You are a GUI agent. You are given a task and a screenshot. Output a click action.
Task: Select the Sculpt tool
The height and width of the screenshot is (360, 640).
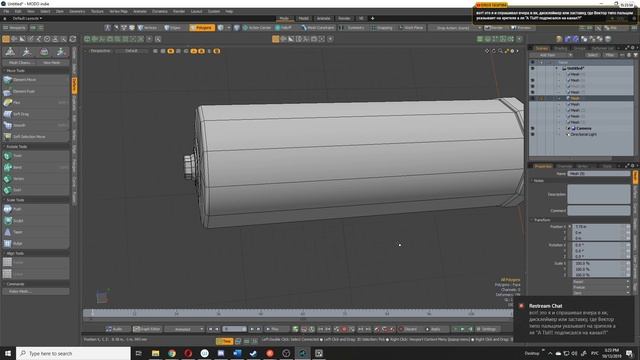coord(36,221)
